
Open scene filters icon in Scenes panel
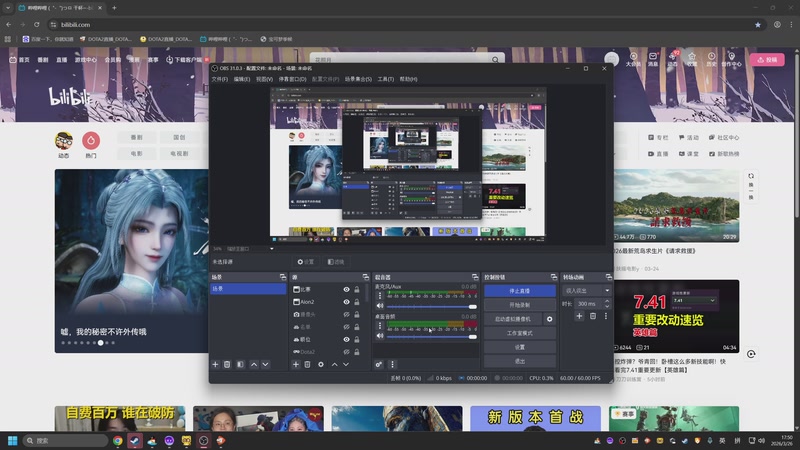point(240,364)
